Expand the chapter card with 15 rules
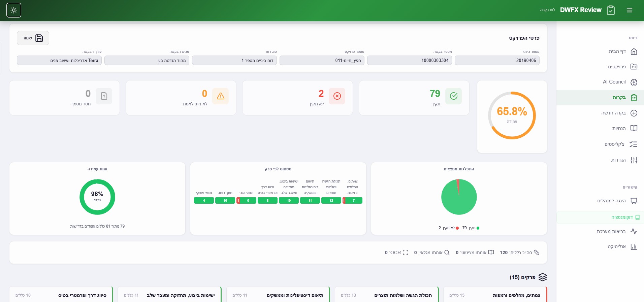 coord(495,295)
